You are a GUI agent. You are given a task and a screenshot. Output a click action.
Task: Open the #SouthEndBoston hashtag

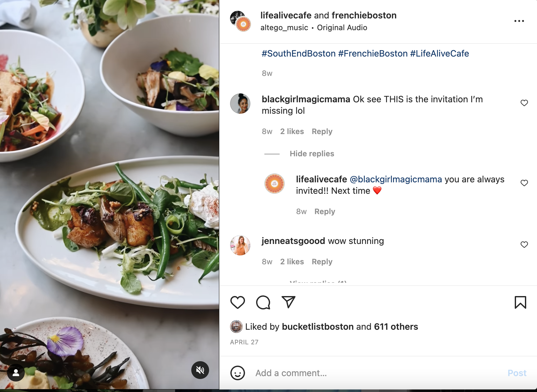point(298,53)
